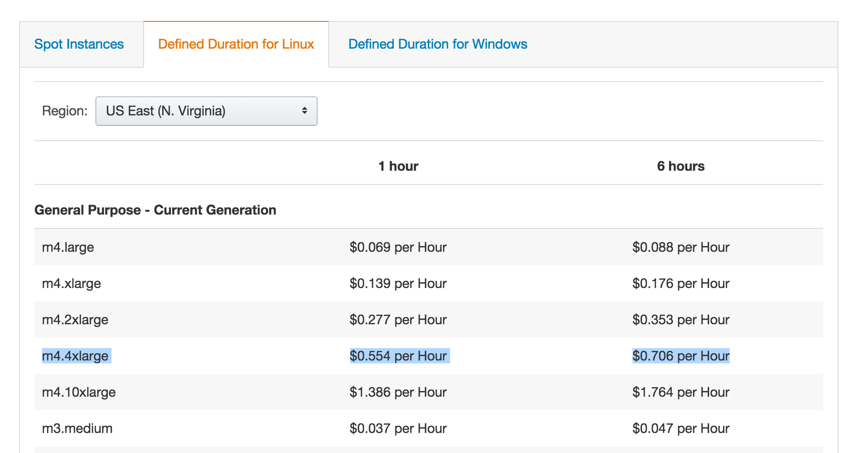
Task: Click the $0.047 per Hour price
Action: point(681,428)
